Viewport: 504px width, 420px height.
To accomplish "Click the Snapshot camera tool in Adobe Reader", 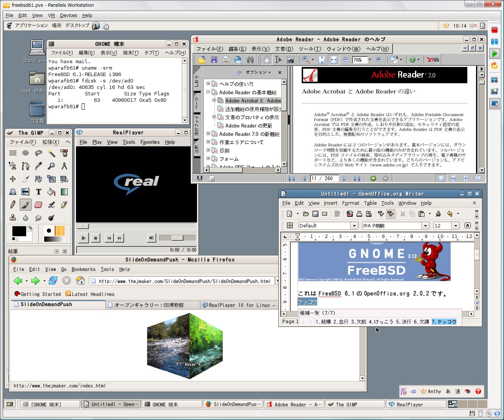I will point(290,60).
